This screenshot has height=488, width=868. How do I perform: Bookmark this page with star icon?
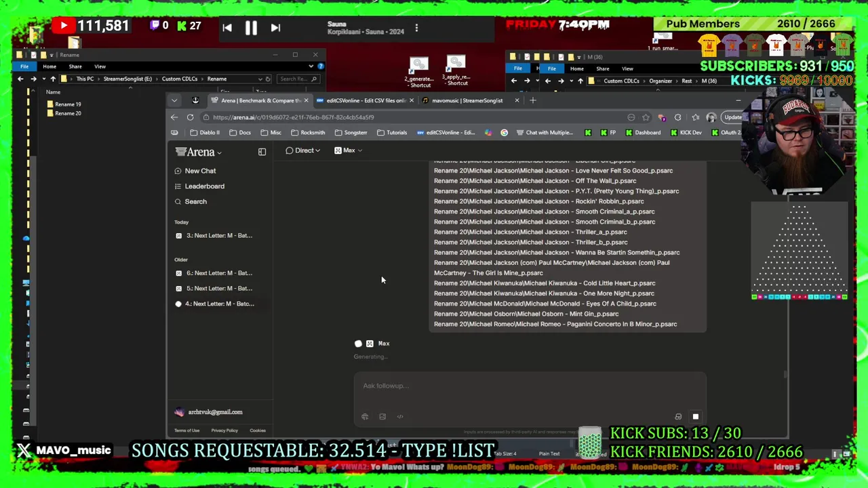click(x=646, y=117)
